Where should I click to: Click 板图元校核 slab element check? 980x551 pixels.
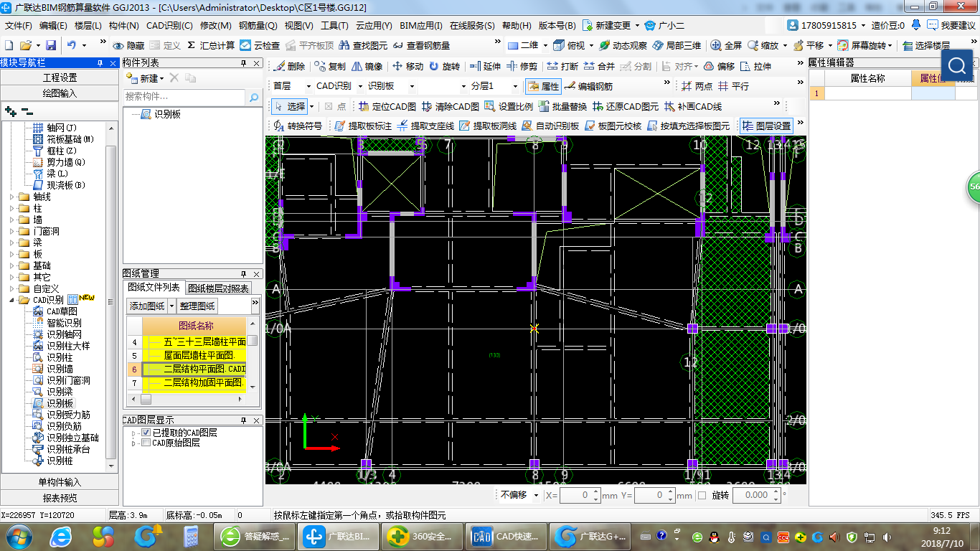click(613, 126)
